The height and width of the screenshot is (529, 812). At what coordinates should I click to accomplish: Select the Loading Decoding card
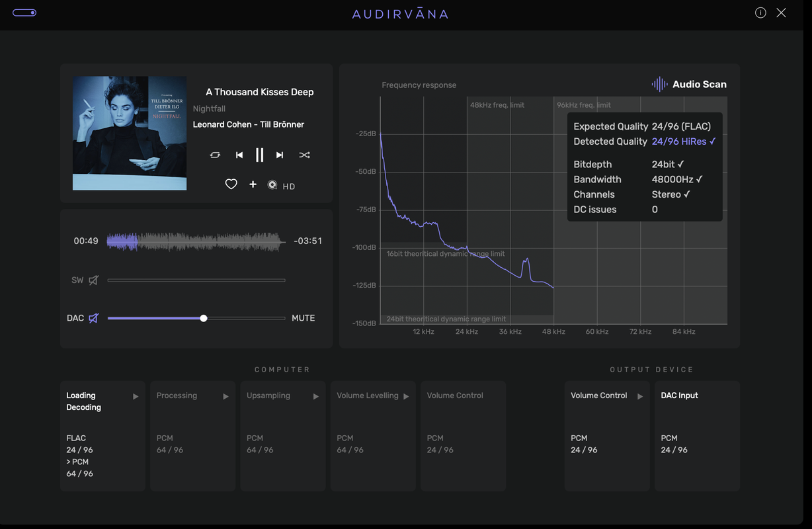[x=102, y=436]
